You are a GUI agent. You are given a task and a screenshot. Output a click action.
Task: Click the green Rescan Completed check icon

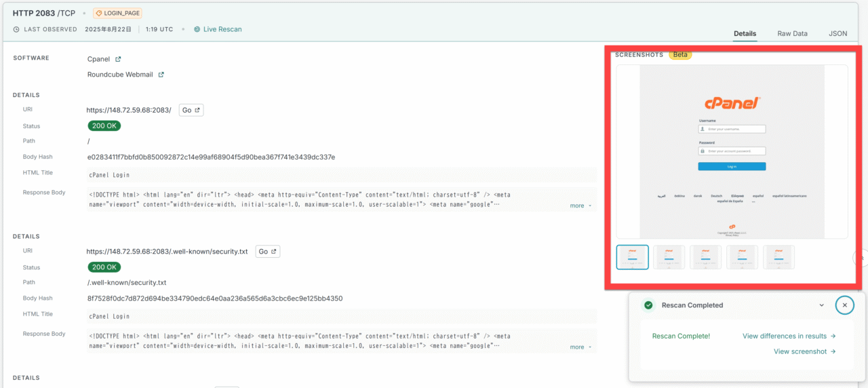(x=648, y=305)
